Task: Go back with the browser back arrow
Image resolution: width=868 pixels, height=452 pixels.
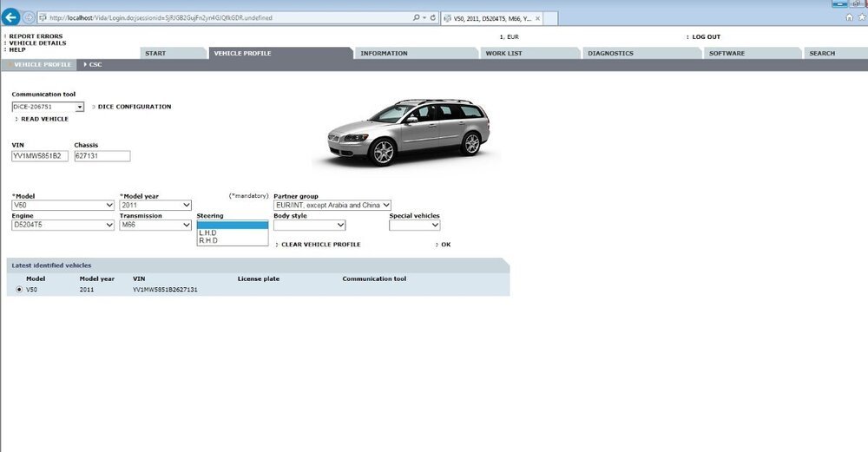Action: 10,17
